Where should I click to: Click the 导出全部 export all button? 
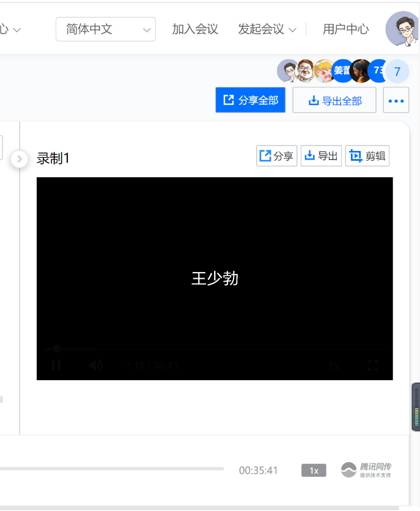click(334, 100)
